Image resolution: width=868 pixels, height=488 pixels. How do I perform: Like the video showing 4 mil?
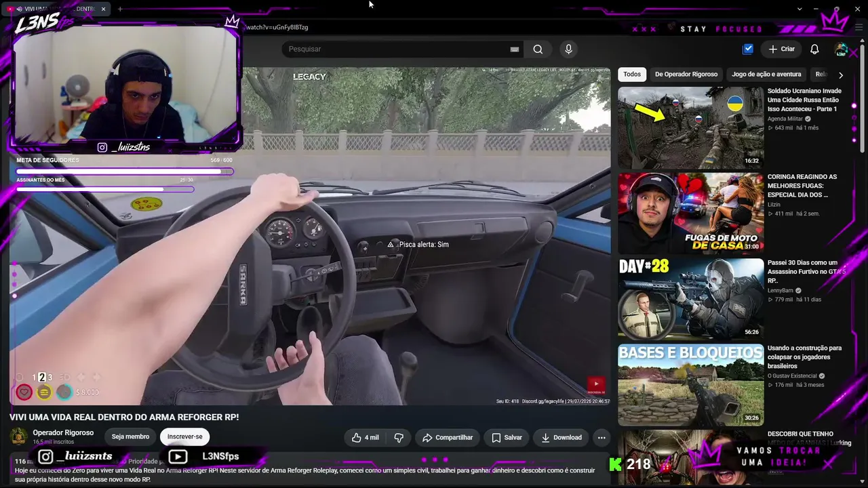[x=365, y=438]
